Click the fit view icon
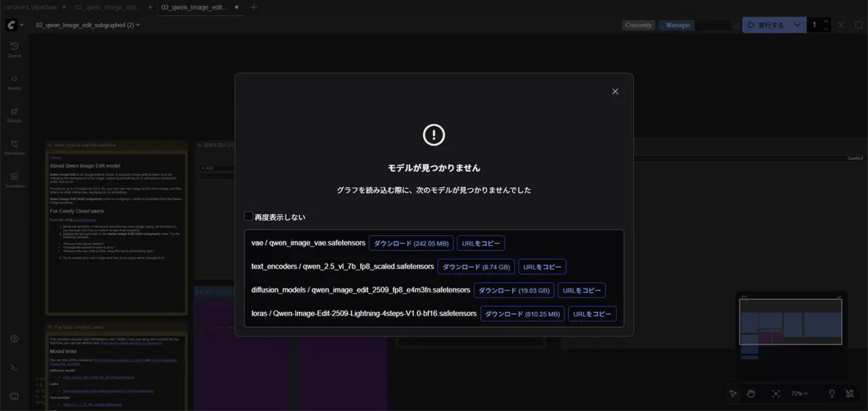The height and width of the screenshot is (411, 868). [775, 394]
